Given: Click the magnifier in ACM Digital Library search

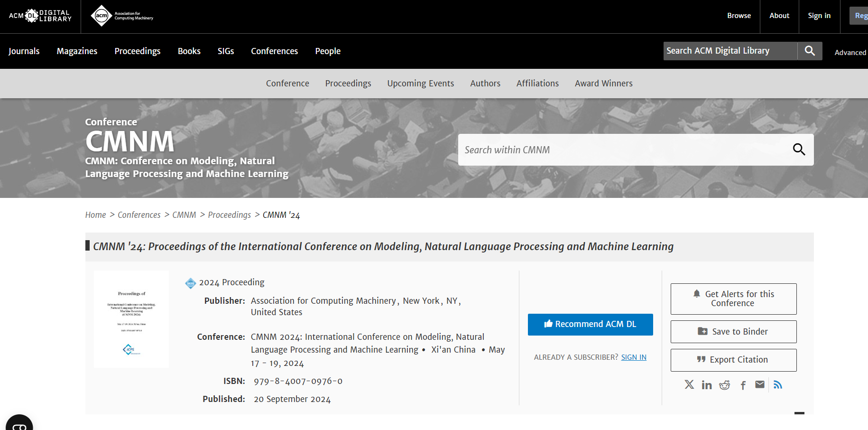Looking at the screenshot, I should click(810, 51).
